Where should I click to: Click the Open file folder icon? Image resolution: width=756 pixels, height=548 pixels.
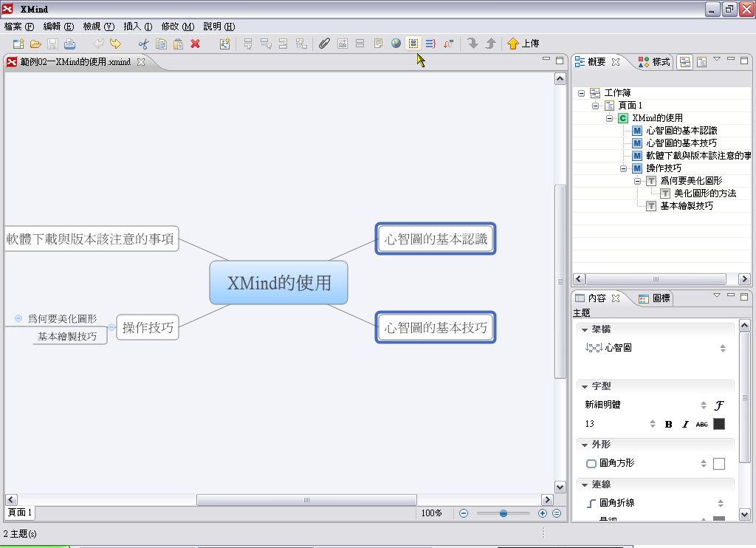click(x=35, y=44)
